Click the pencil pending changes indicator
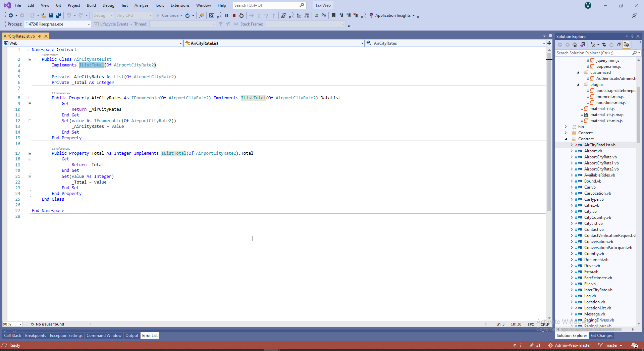Screen dimensions: 644x351 535,345
